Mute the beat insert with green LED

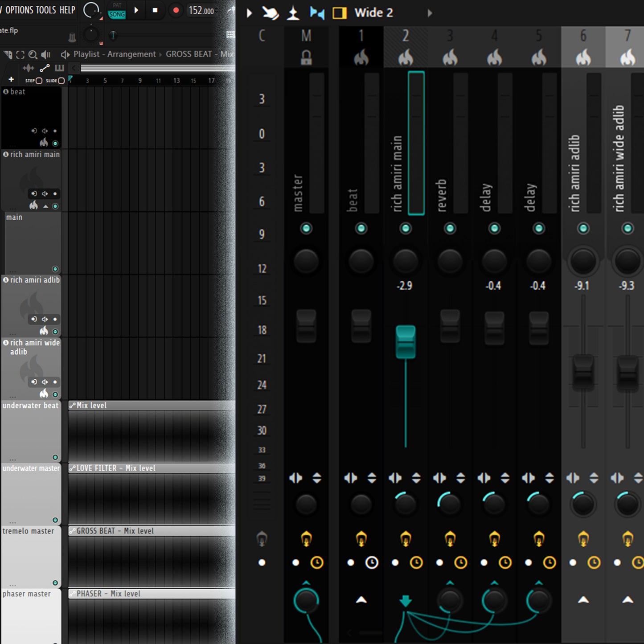361,229
